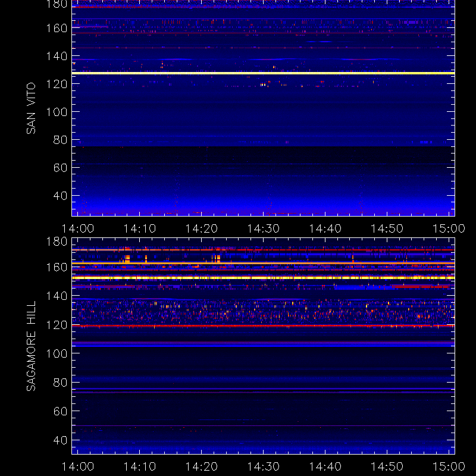Screen dimensions: 476x476
Task: Select the 14:40 label under the San Vito plot
Action: (x=325, y=228)
